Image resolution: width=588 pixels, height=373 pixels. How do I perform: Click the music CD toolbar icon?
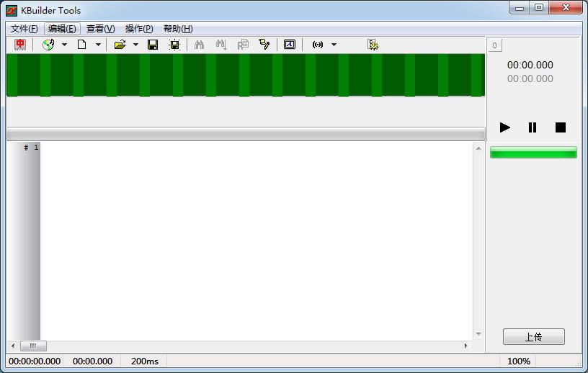point(48,45)
